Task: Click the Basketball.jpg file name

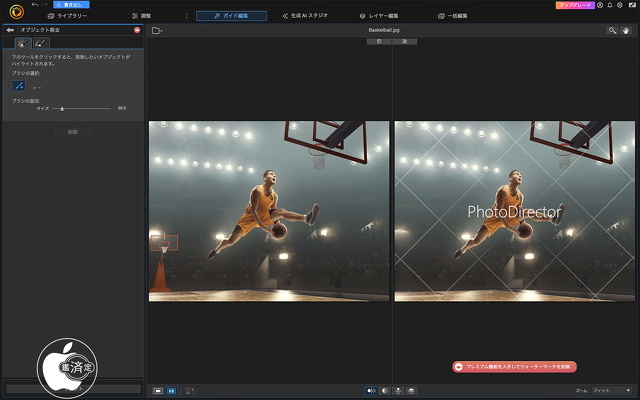Action: point(384,30)
